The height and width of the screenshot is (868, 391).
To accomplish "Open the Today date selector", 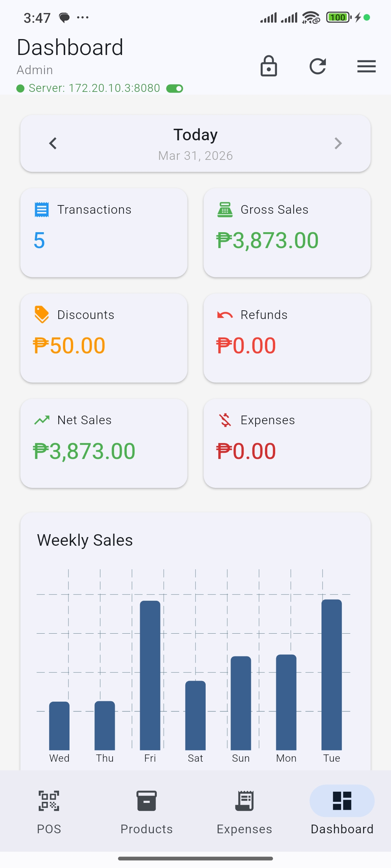I will click(x=195, y=144).
